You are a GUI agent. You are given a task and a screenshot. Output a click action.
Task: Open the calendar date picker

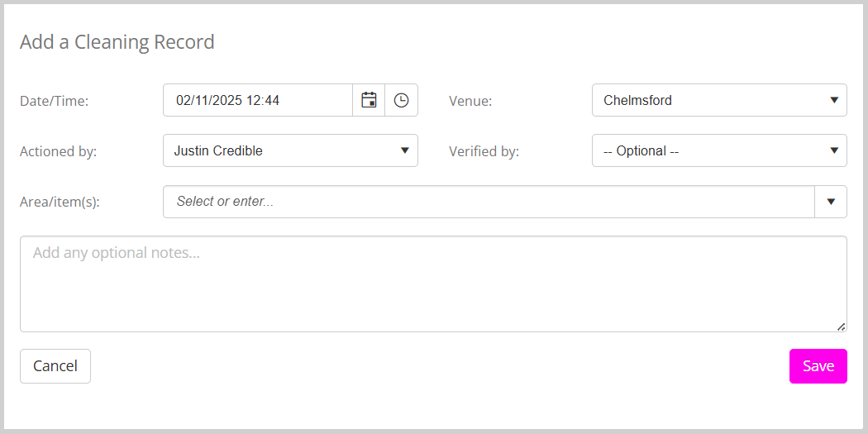[x=369, y=100]
